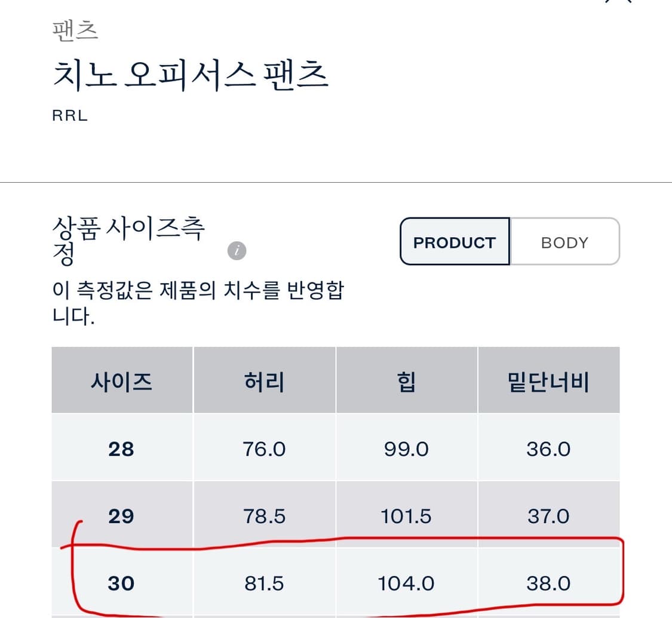Select size 29 row label
Image resolution: width=672 pixels, height=618 pixels.
(x=121, y=516)
